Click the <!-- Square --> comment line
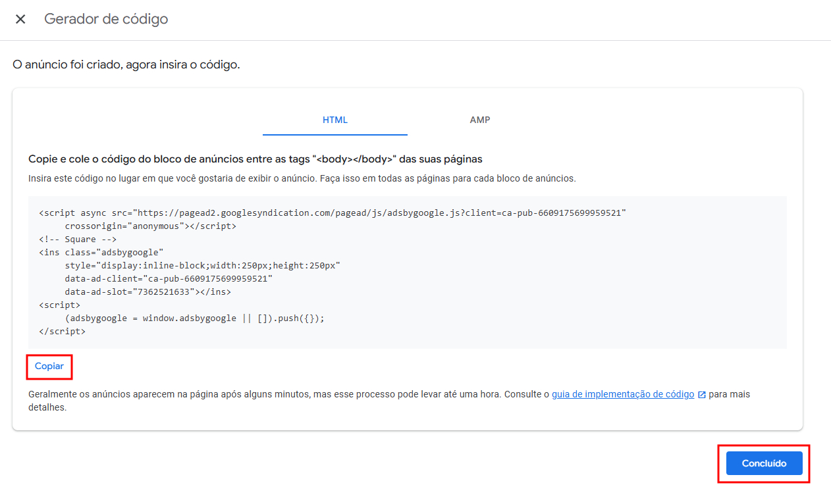Screen dimensions: 831x504 pos(78,239)
